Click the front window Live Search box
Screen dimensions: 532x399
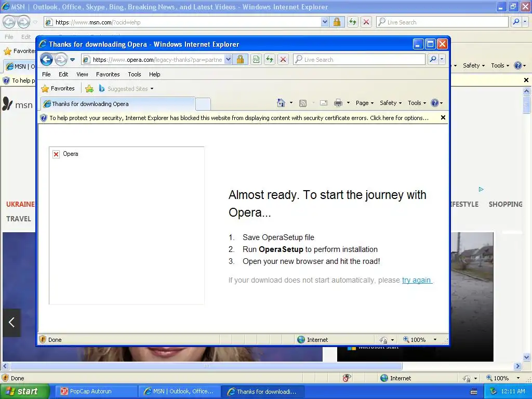[359, 60]
